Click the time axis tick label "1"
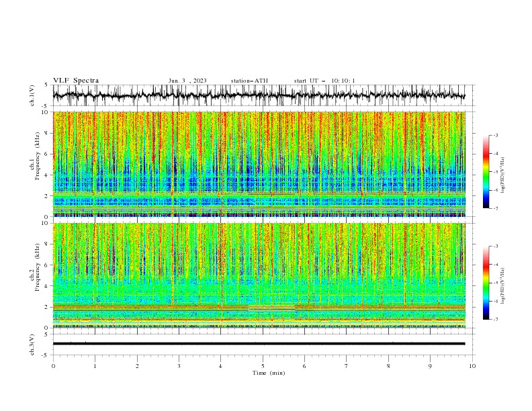 pos(95,366)
